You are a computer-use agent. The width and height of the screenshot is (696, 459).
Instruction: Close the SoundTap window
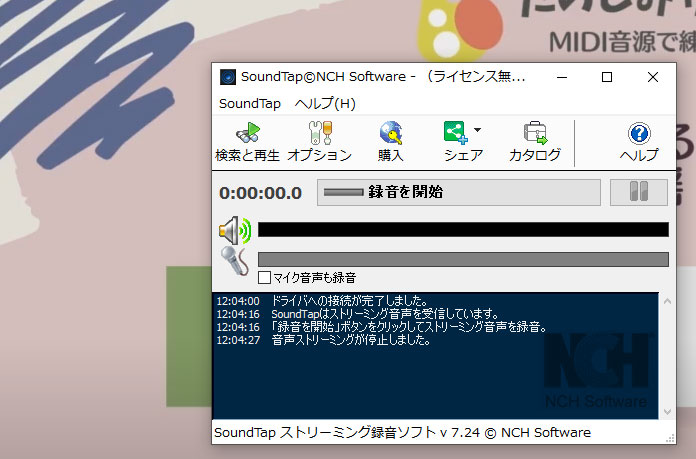pyautogui.click(x=652, y=77)
